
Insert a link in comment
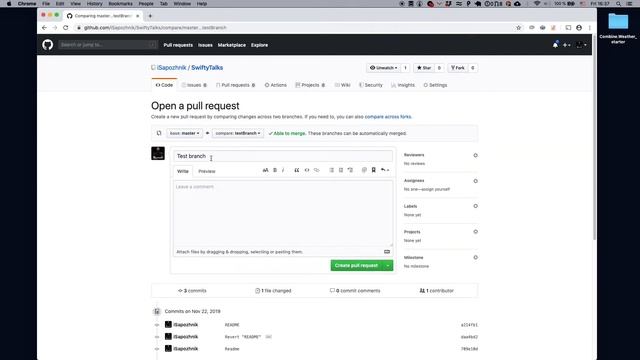click(x=316, y=170)
